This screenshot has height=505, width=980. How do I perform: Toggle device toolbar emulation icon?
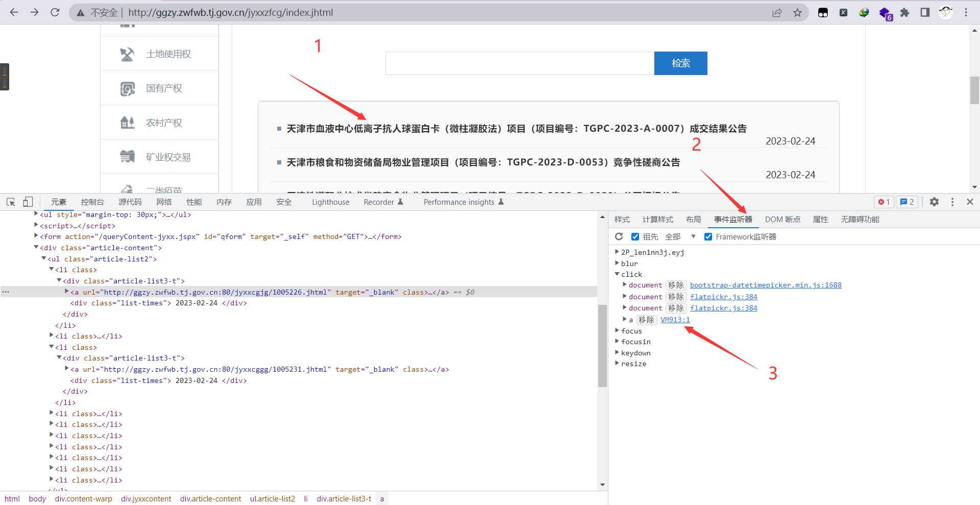click(28, 202)
